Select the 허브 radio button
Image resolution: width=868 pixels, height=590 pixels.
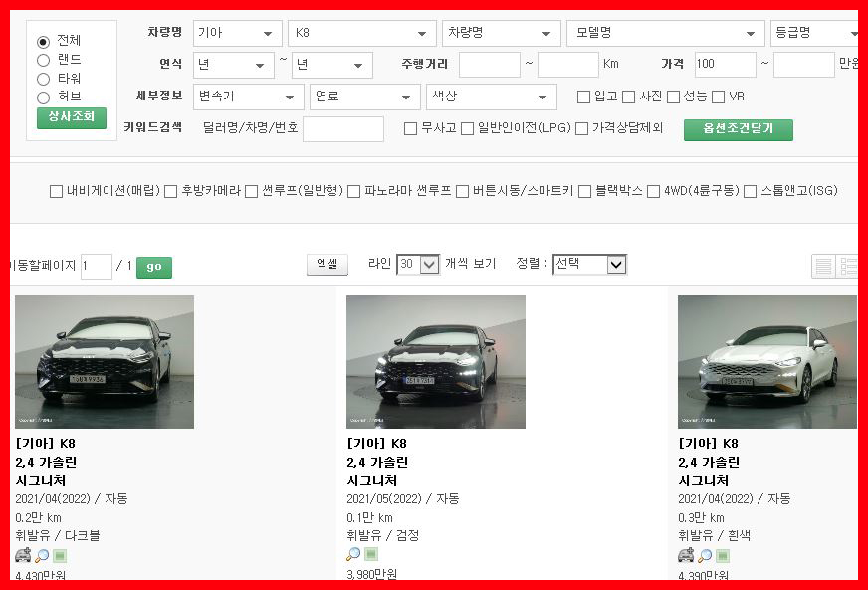[x=43, y=98]
